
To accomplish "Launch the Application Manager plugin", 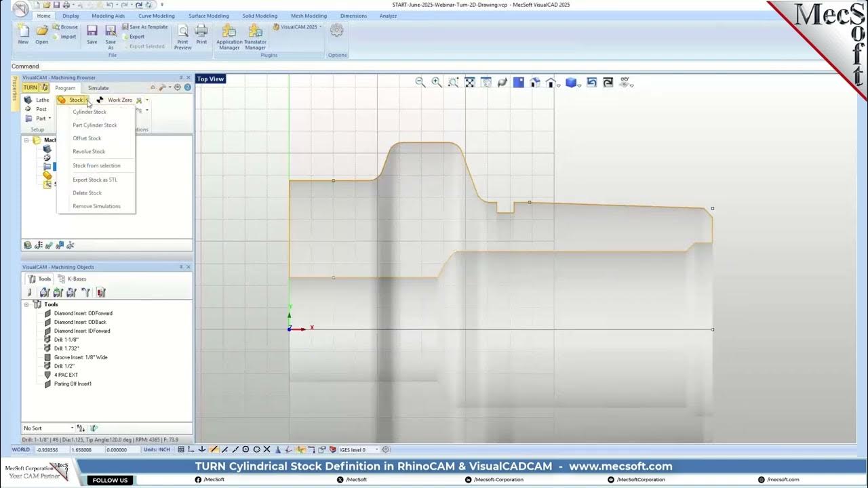I will click(x=229, y=37).
